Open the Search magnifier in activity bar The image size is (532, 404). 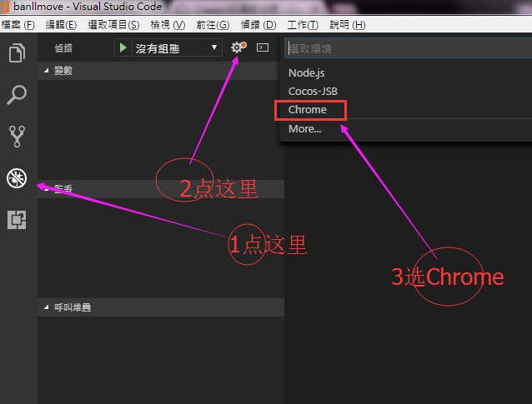[17, 95]
